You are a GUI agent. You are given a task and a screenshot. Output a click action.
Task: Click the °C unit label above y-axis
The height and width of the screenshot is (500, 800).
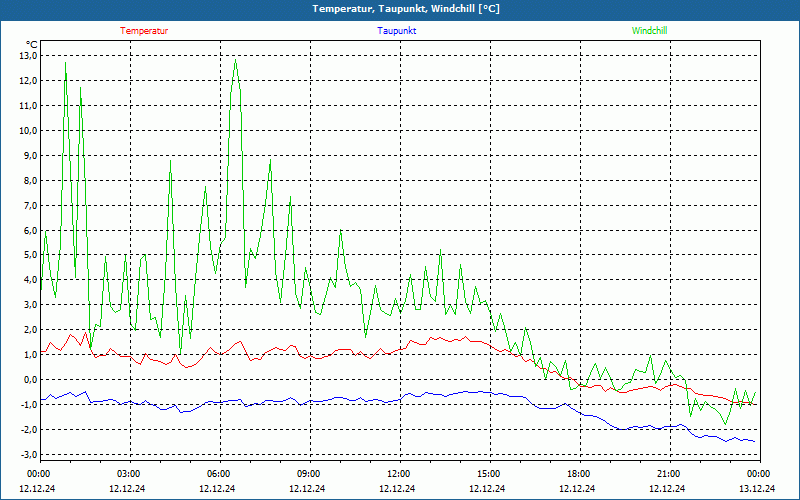point(32,44)
